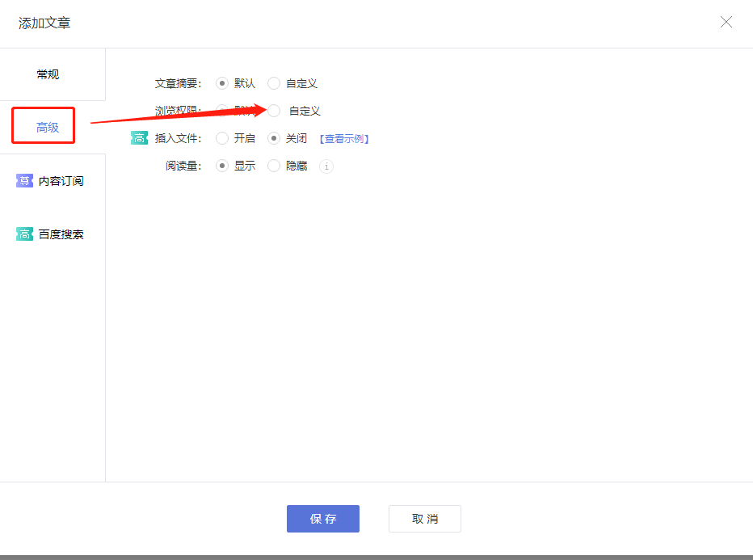
Task: Close the 添加文章 dialog
Action: pos(726,22)
